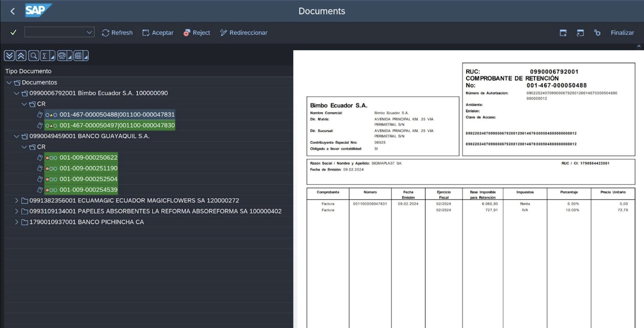644x328 pixels.
Task: Click the create new session window icon
Action: [x=563, y=33]
